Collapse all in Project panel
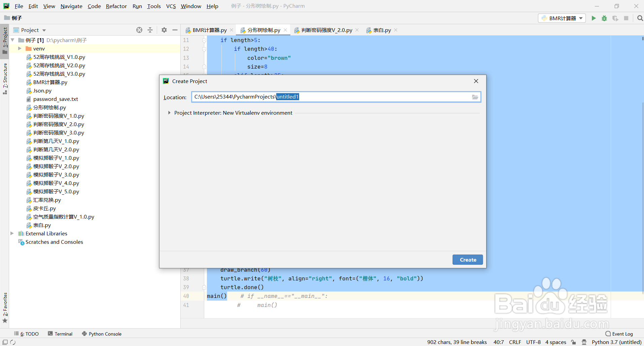The image size is (644, 346). coord(150,30)
